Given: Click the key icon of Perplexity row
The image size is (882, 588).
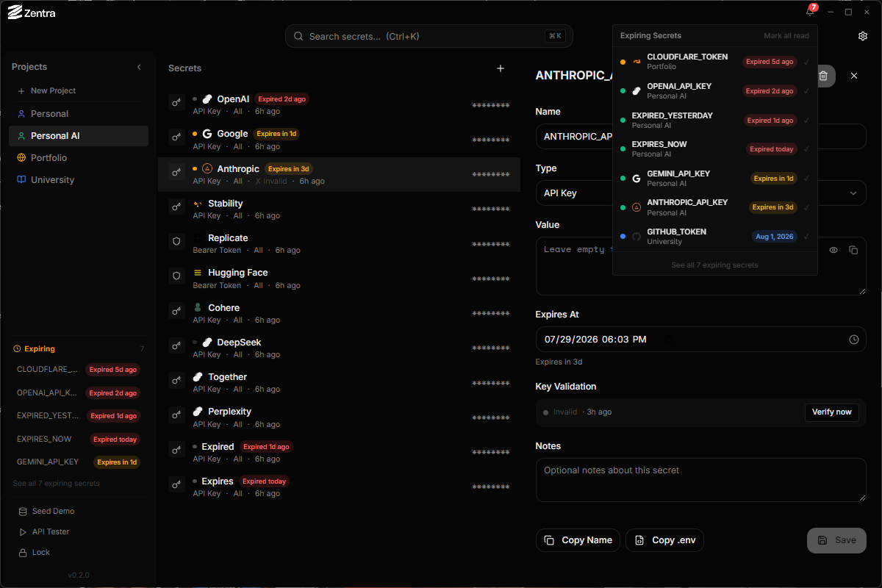Looking at the screenshot, I should (x=176, y=415).
